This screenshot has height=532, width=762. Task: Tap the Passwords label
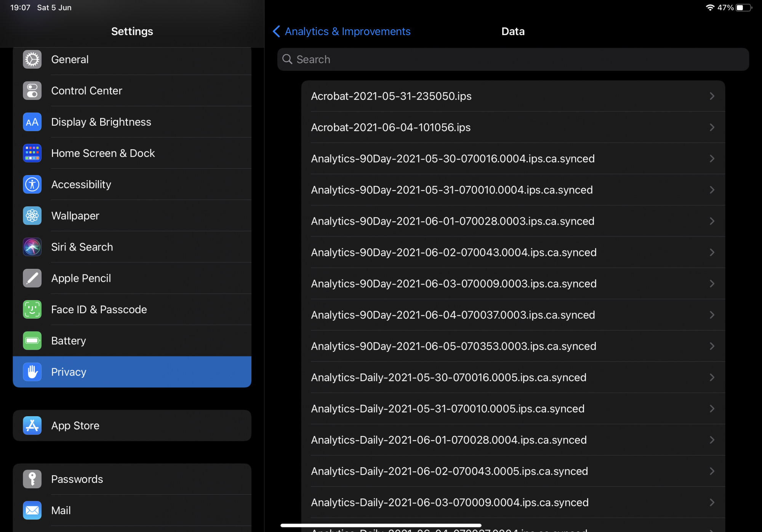coord(77,479)
